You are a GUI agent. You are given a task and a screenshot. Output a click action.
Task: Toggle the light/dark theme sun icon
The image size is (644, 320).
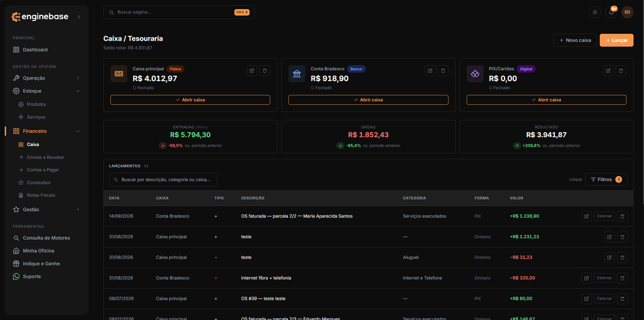click(595, 12)
